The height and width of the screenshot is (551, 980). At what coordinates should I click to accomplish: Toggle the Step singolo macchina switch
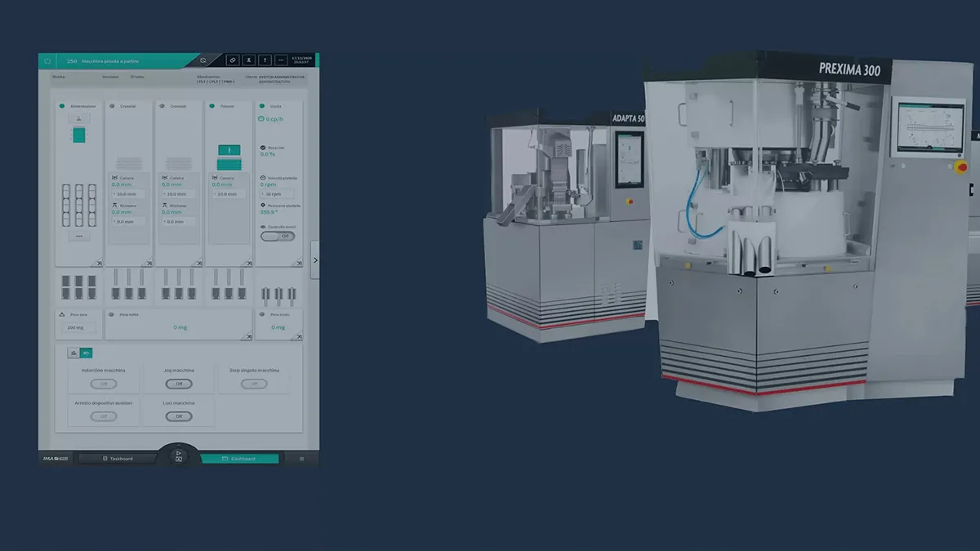coord(254,384)
